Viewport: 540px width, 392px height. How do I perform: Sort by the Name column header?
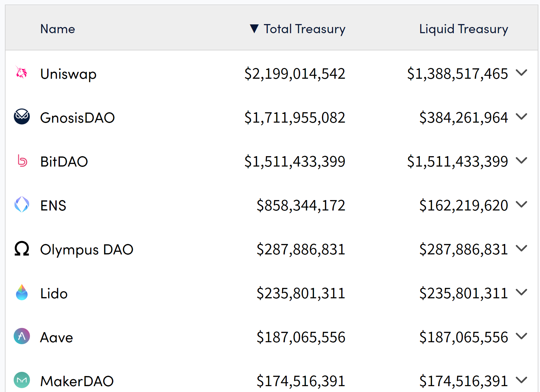58,29
